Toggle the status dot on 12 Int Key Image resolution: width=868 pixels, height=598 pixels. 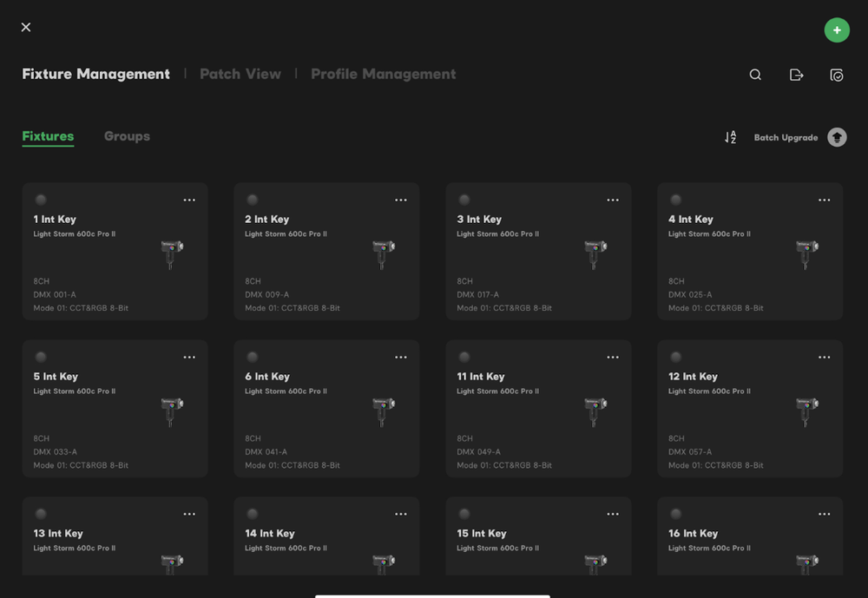click(676, 358)
